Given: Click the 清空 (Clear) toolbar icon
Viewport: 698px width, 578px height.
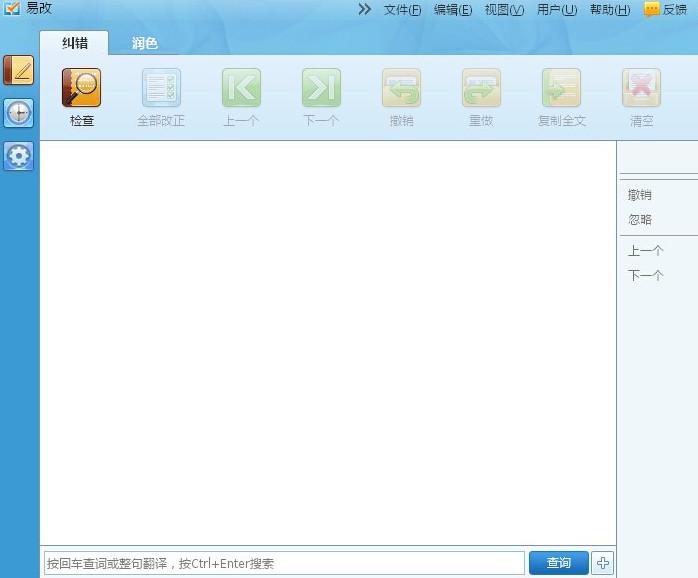Looking at the screenshot, I should [x=641, y=88].
